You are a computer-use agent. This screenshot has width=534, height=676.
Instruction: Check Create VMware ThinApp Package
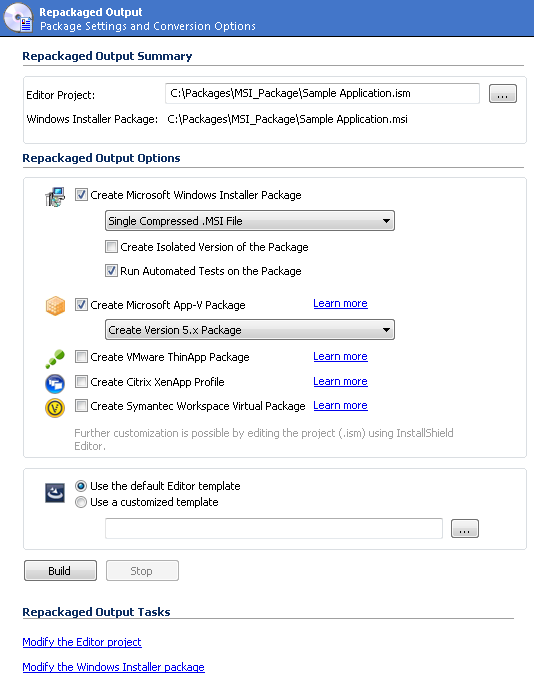81,357
